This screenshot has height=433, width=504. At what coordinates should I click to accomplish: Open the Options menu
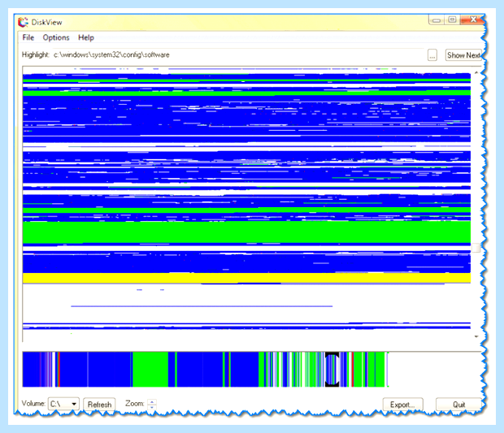click(x=56, y=37)
